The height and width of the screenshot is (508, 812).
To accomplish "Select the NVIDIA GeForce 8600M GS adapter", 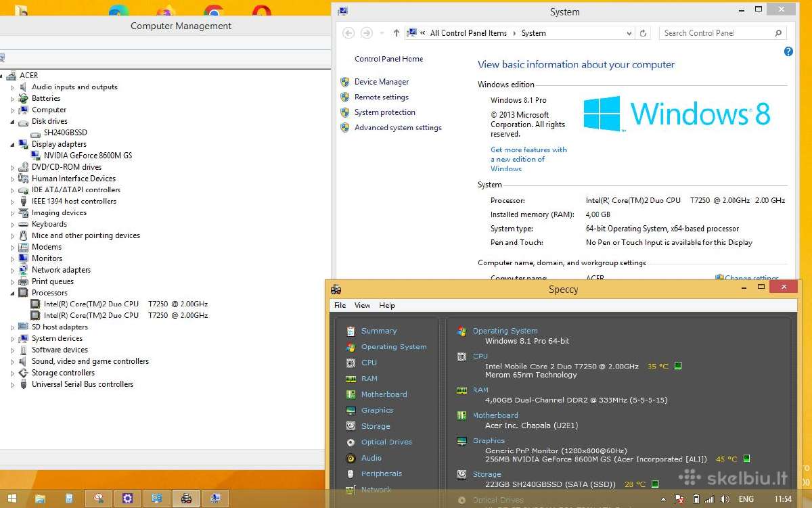I will 88,156.
